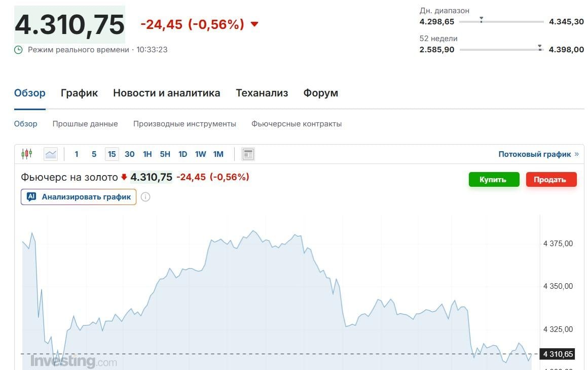Screen dimensions: 588x370
Task: Switch timeframe to 1H
Action: tap(147, 154)
